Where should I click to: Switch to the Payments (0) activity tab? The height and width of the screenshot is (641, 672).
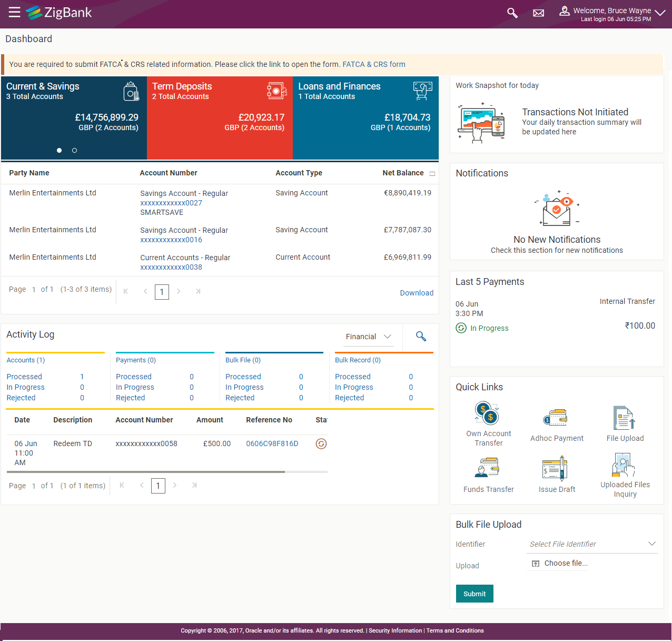136,360
